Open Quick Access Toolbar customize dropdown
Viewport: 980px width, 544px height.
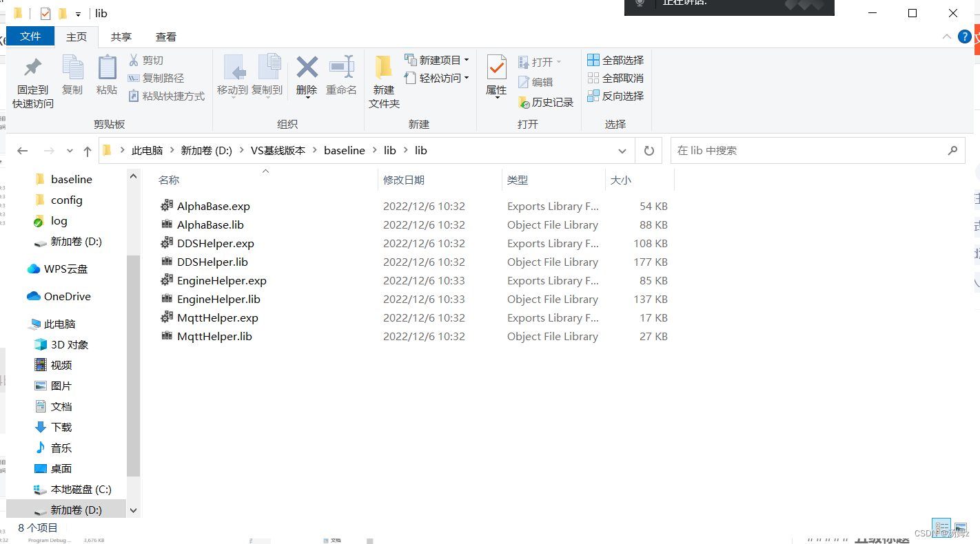[79, 14]
